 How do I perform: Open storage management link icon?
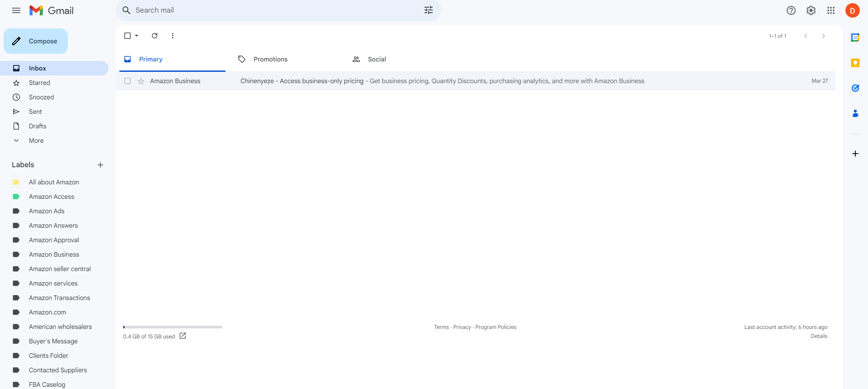click(183, 336)
